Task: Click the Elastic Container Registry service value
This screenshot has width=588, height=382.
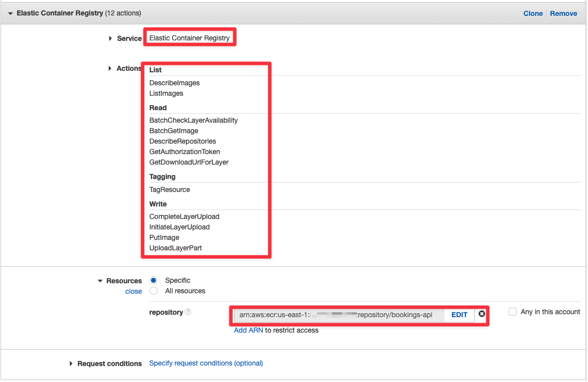Action: pyautogui.click(x=189, y=38)
